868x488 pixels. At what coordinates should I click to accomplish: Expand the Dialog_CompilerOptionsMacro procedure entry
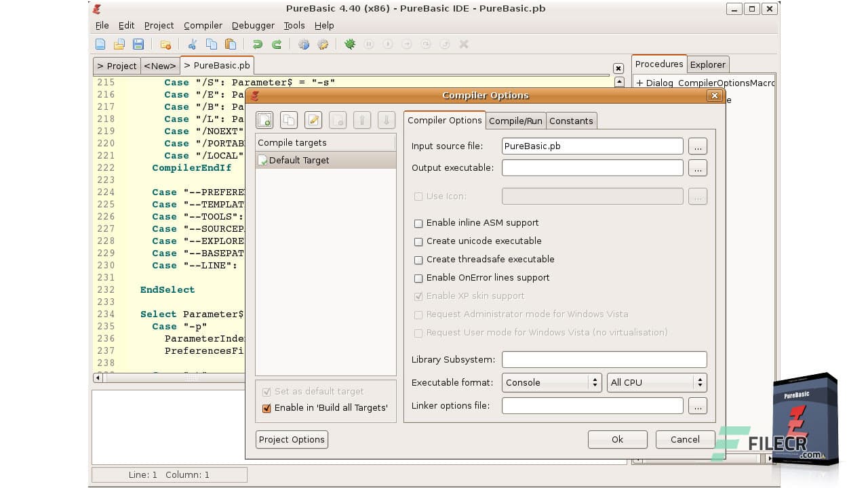[x=640, y=83]
